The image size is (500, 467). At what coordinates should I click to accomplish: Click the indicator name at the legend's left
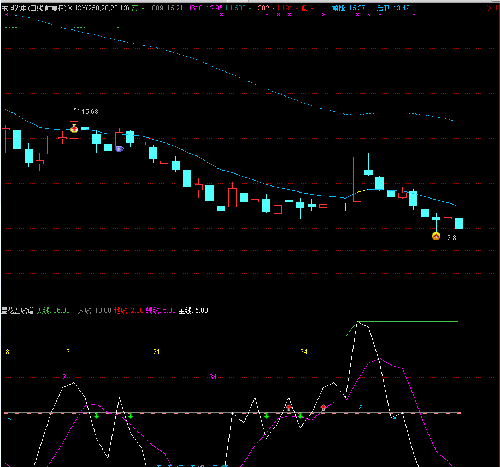(x=17, y=311)
